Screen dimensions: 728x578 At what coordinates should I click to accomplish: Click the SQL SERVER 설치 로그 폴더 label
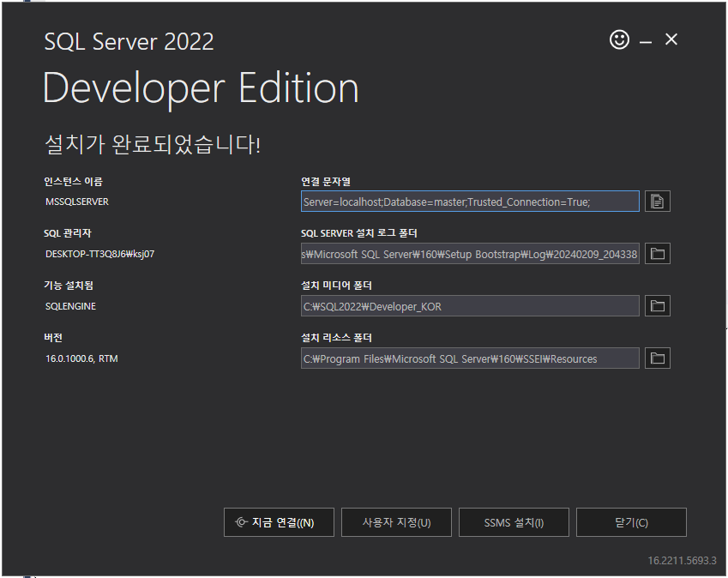359,233
